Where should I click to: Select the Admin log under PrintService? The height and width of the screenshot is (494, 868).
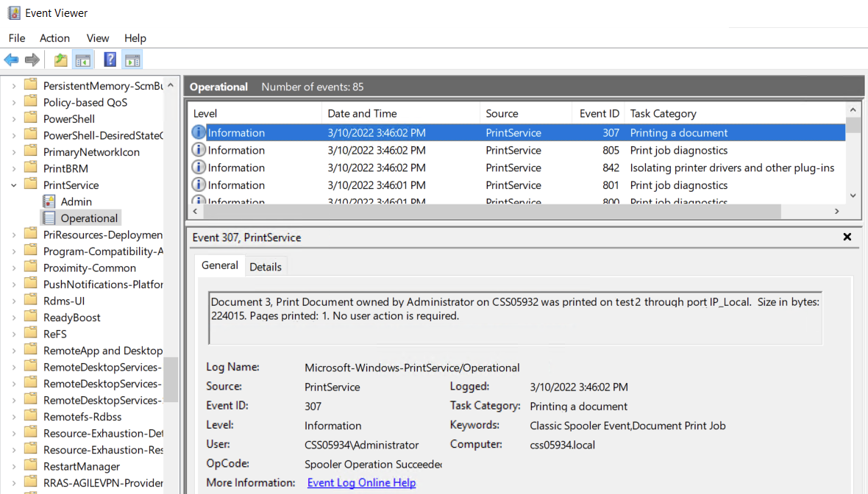click(x=76, y=201)
